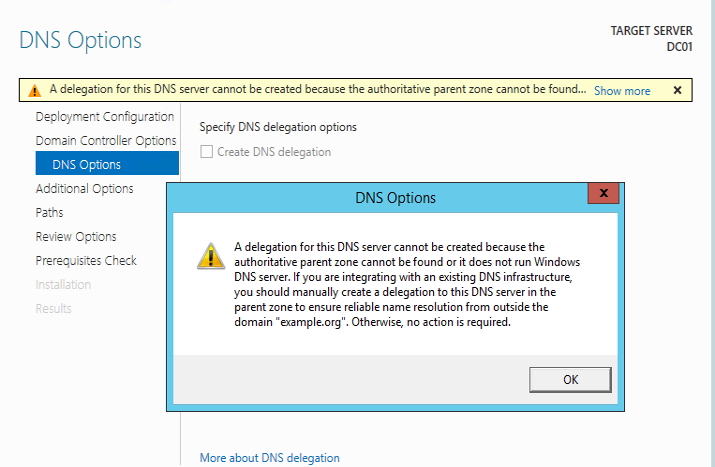Click the warning triangle inside the dialog

(210, 255)
